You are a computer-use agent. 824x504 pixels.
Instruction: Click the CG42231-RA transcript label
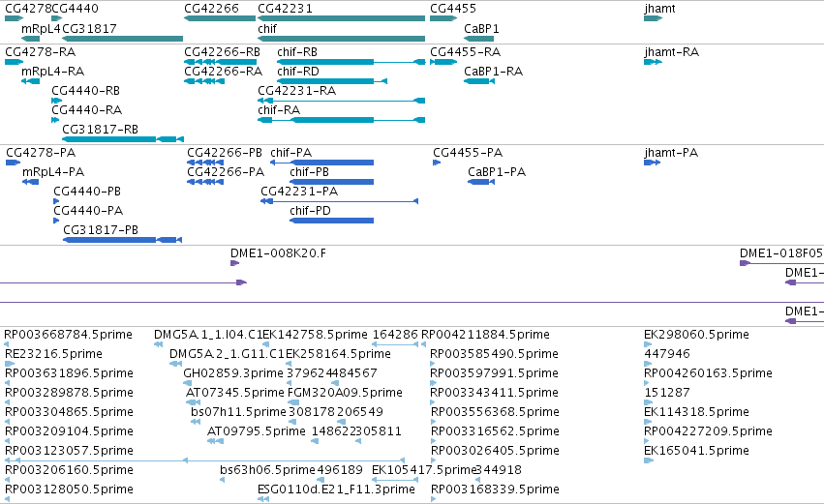tap(297, 91)
